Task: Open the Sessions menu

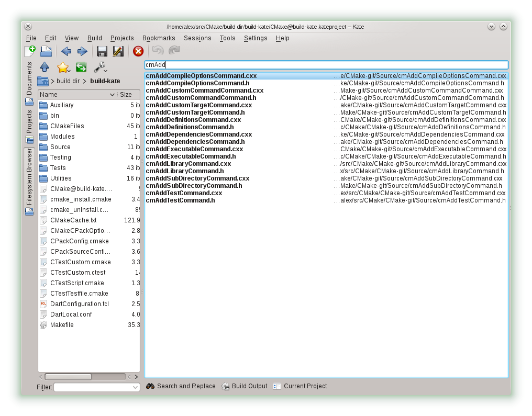Action: click(x=197, y=38)
